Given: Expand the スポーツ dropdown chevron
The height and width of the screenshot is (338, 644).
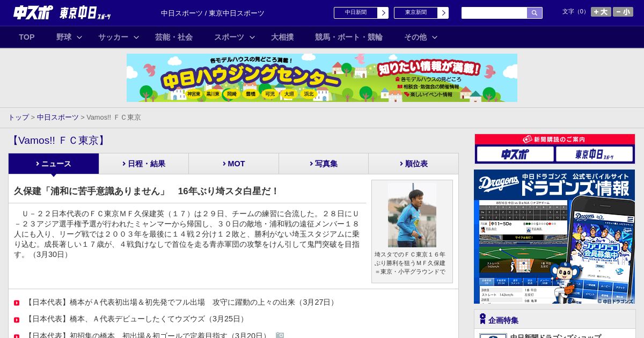Looking at the screenshot, I should [x=252, y=37].
